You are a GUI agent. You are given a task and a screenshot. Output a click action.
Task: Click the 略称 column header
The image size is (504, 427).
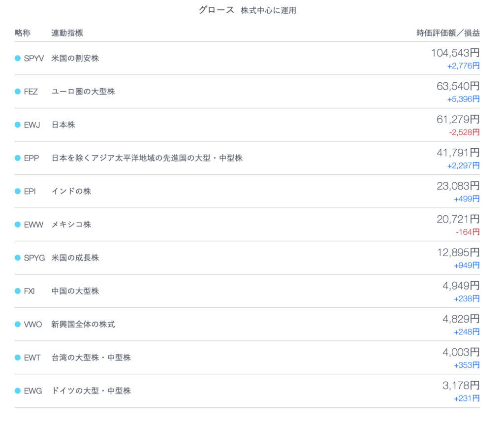click(x=23, y=33)
